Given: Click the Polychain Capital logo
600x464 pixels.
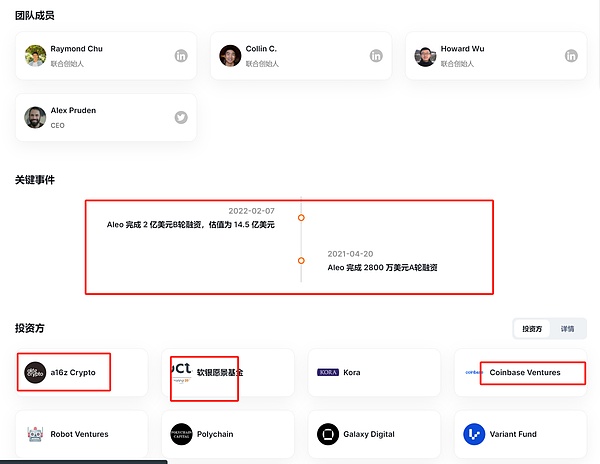Looking at the screenshot, I should (x=182, y=434).
